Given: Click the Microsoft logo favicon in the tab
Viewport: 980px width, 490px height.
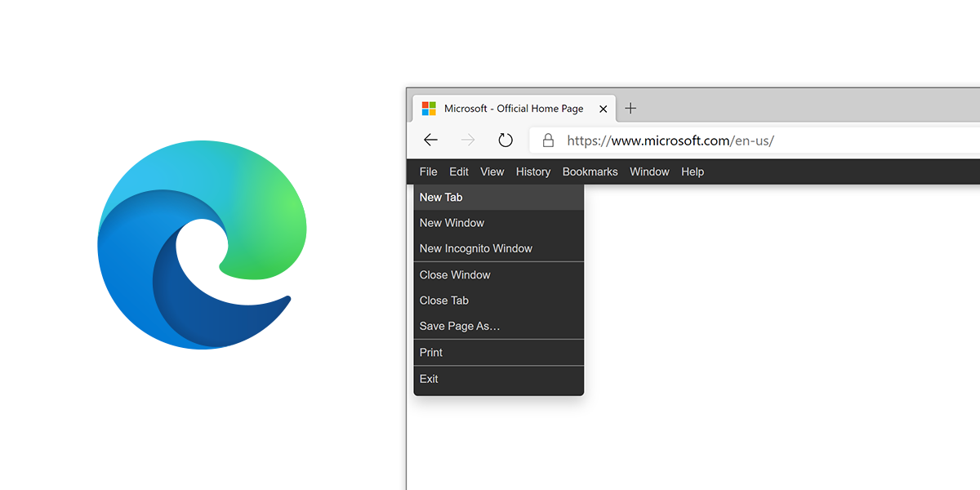Looking at the screenshot, I should (429, 109).
